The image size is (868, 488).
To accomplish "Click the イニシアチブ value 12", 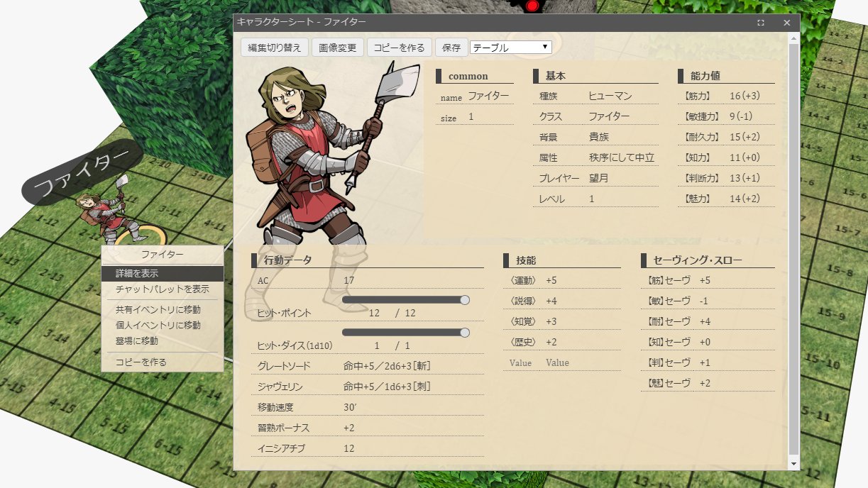I will [348, 448].
